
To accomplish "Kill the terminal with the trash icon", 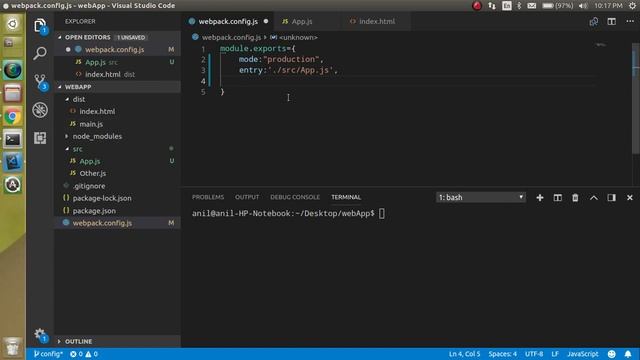I will tap(575, 198).
